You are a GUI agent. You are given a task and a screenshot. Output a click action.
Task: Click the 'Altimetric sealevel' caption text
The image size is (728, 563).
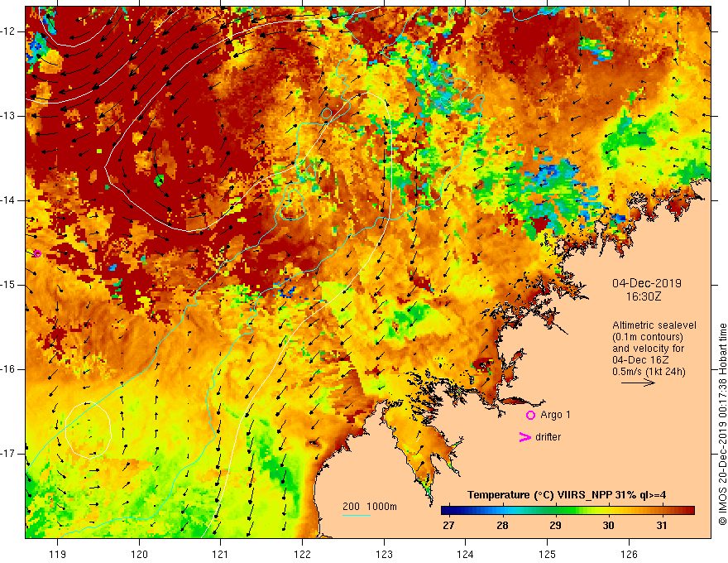coord(654,325)
